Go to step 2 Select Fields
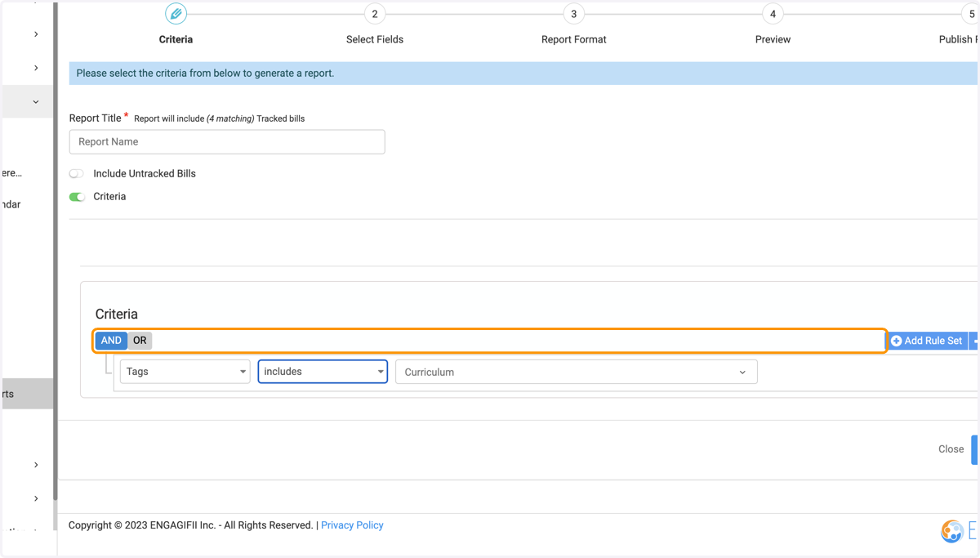Viewport: 980px width, 558px height. (375, 14)
